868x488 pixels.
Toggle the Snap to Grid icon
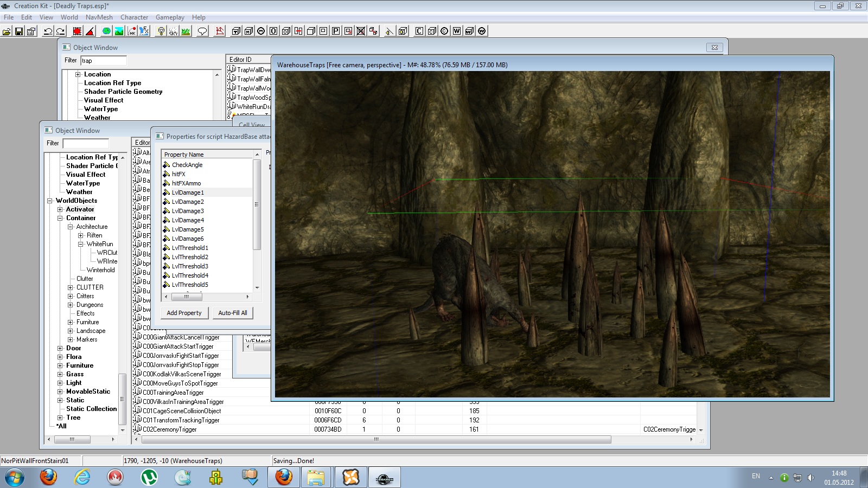point(77,31)
